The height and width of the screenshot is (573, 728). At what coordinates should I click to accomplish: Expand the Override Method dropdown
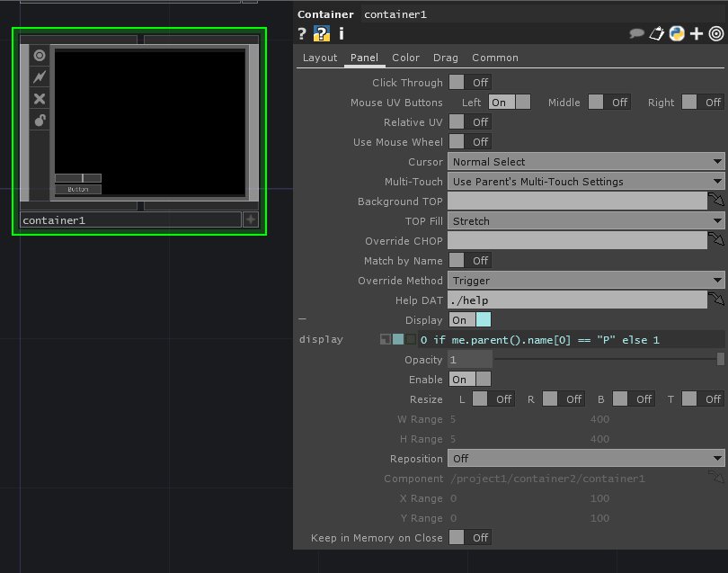coord(586,281)
